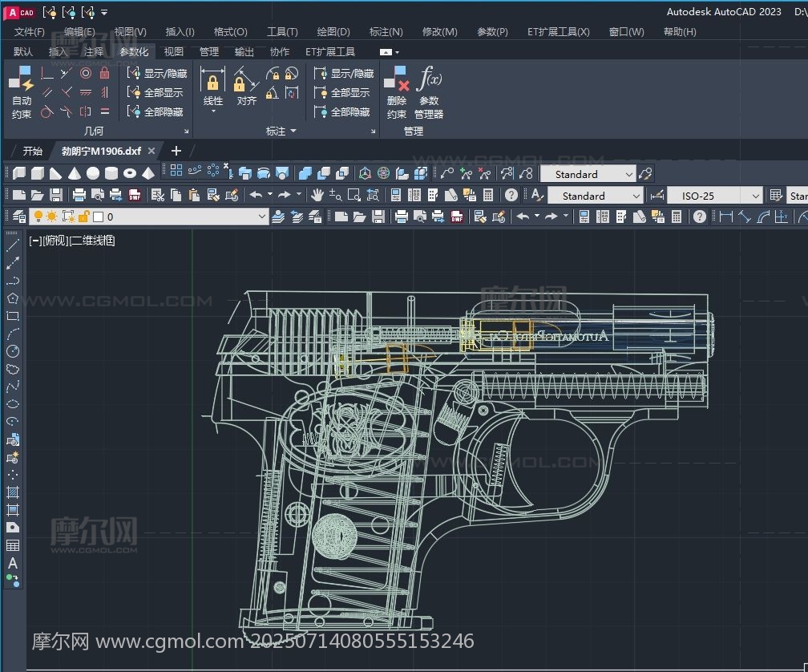Toggle layer 0 lock padlock icon

pyautogui.click(x=84, y=217)
